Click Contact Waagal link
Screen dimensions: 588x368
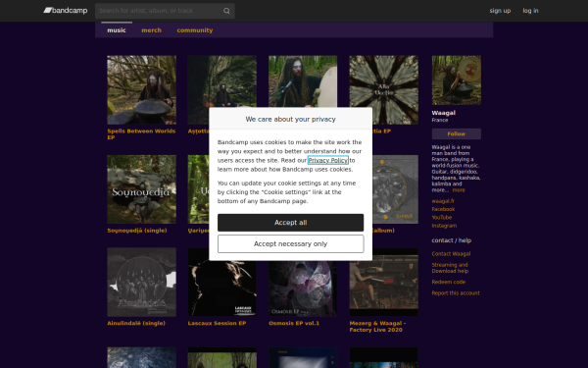coord(451,254)
